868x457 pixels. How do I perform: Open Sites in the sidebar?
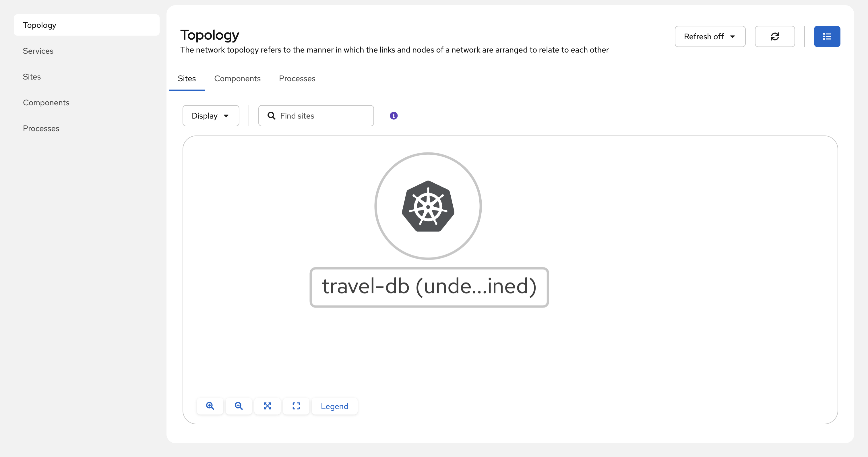(x=87, y=77)
